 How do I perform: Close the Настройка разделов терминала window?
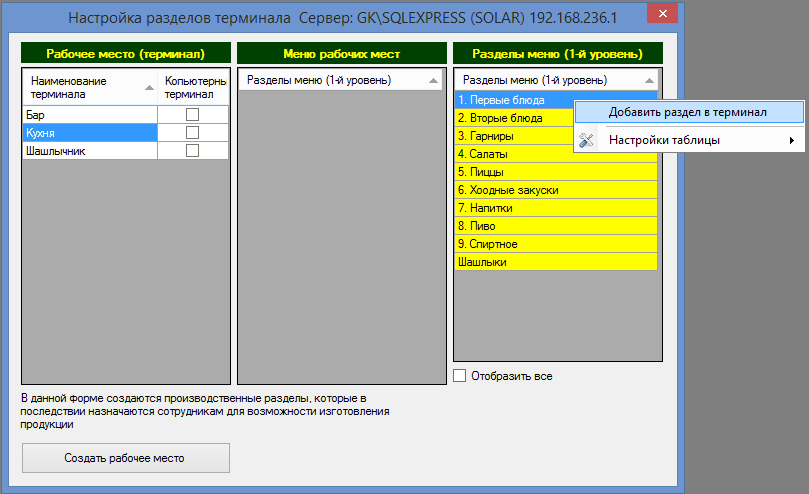click(662, 13)
